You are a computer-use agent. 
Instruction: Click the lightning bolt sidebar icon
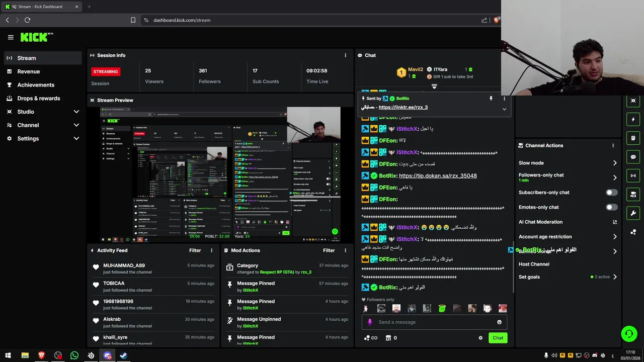tap(633, 120)
